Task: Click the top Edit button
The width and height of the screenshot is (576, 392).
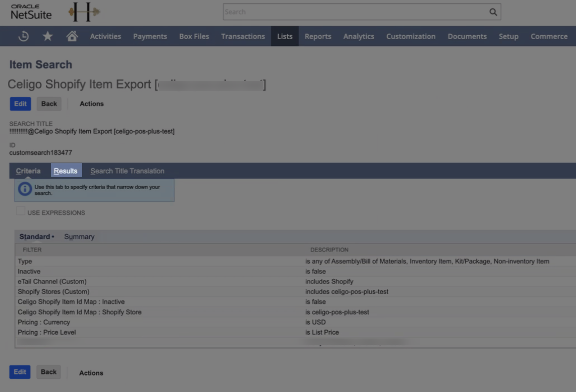Action: point(20,104)
